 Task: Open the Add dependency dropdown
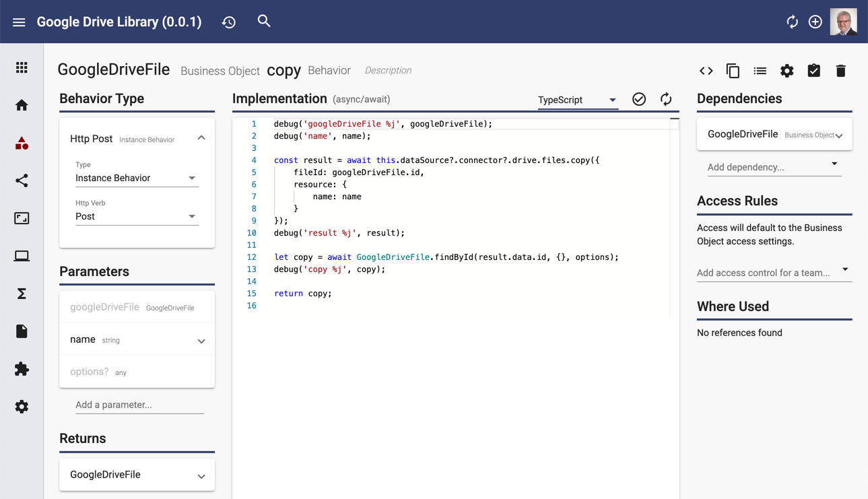pyautogui.click(x=774, y=167)
